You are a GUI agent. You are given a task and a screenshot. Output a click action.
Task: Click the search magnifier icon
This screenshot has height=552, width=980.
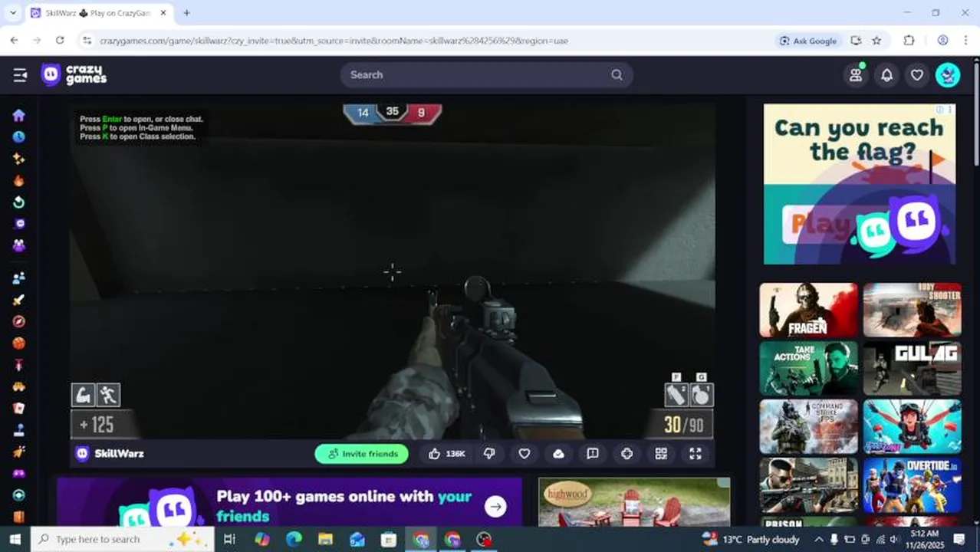click(x=617, y=74)
